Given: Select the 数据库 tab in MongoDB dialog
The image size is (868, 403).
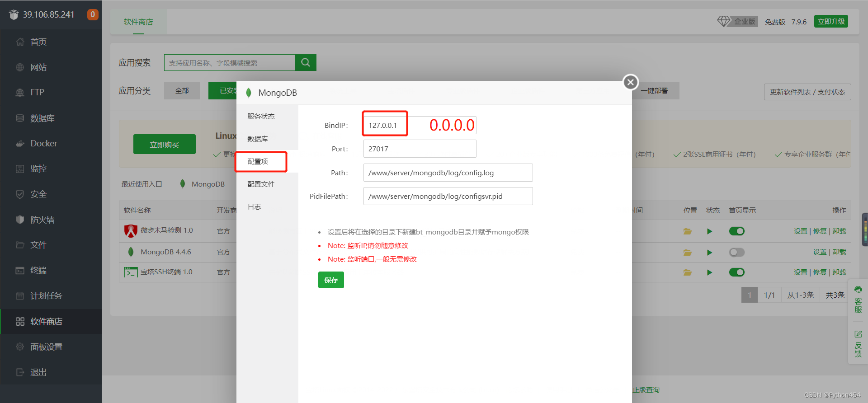Looking at the screenshot, I should pos(267,139).
